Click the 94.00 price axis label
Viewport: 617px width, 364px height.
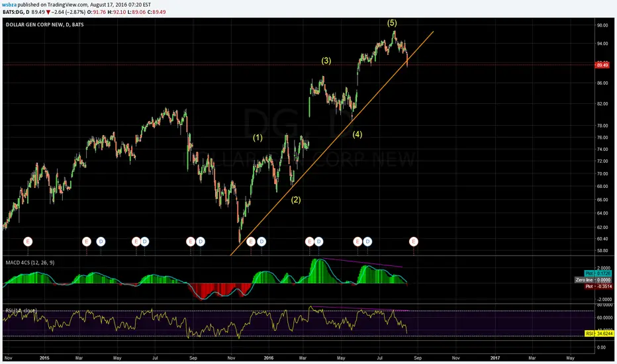coord(602,44)
